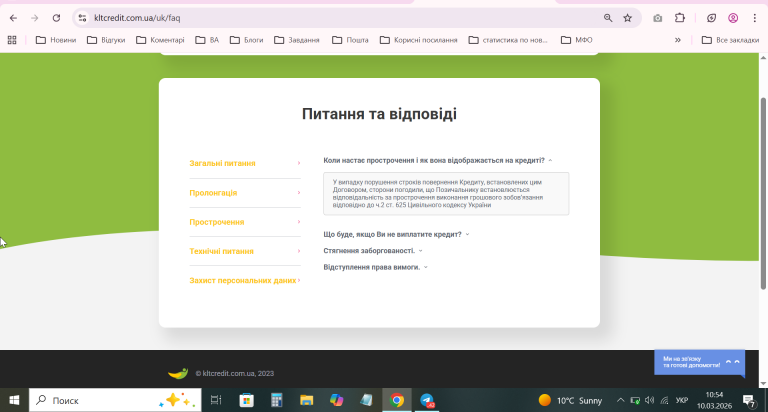Show hidden system tray icons

621,400
